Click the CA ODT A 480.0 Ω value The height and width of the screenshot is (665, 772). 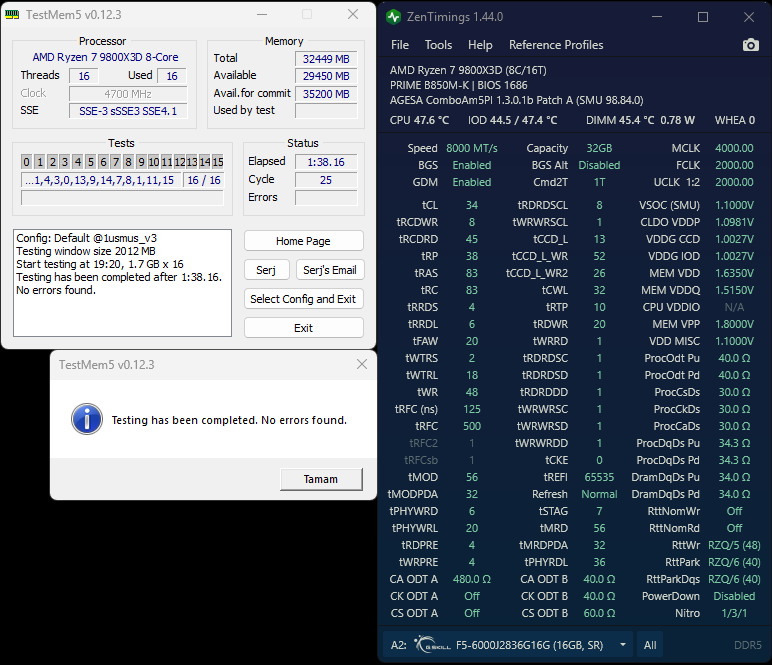tap(472, 579)
